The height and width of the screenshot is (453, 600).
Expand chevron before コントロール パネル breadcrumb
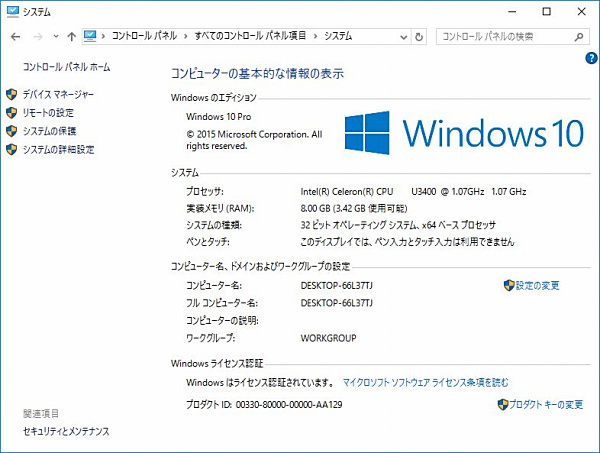point(103,36)
